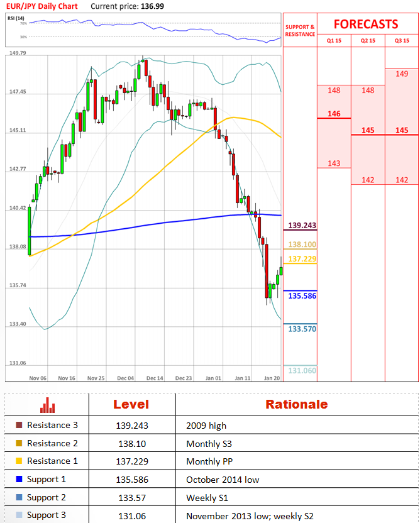Select the Q2 15 forecast column header
This screenshot has width=420, height=523.
pyautogui.click(x=368, y=41)
